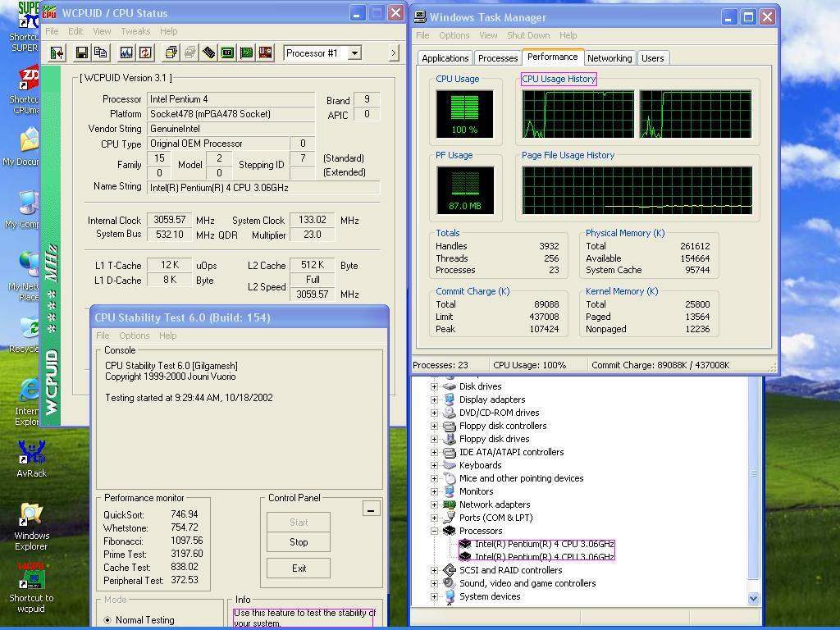The width and height of the screenshot is (840, 630).
Task: Click the Task Manager title bar icon
Action: (x=421, y=17)
